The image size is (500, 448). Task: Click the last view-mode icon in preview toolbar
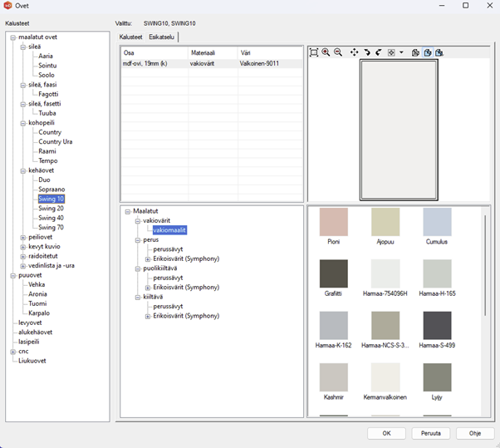pos(439,52)
